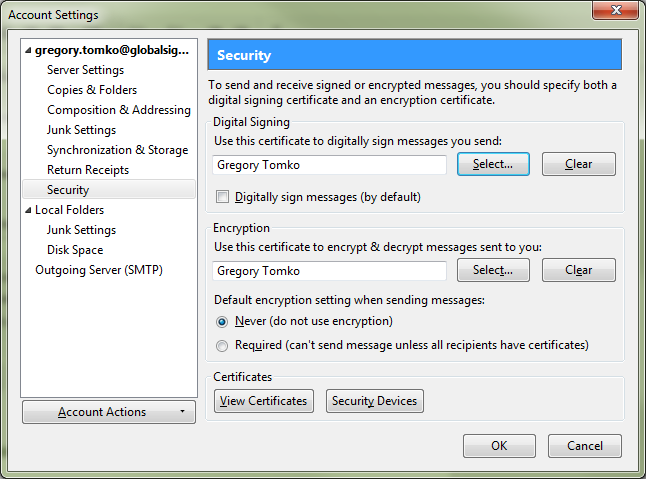Open Outgoing Server (SMTP) settings
The width and height of the screenshot is (647, 480).
[99, 270]
